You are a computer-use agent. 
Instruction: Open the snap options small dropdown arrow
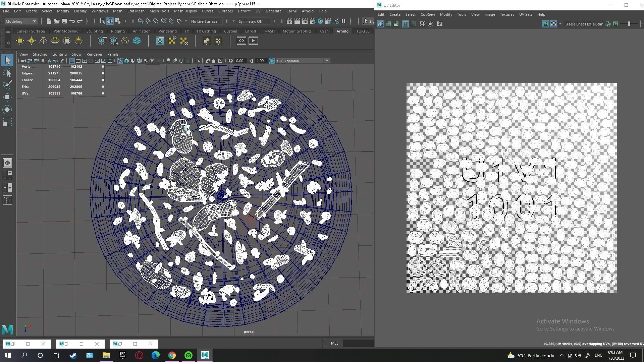(186, 21)
